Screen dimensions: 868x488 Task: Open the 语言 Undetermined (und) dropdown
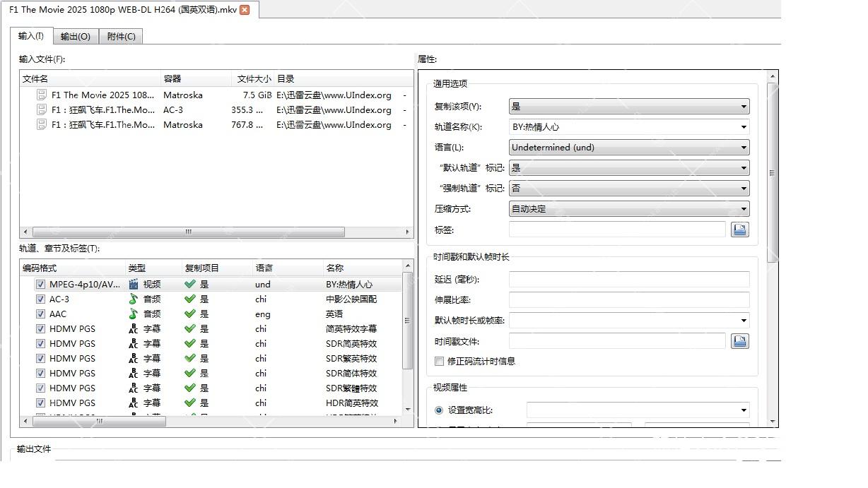(x=628, y=148)
